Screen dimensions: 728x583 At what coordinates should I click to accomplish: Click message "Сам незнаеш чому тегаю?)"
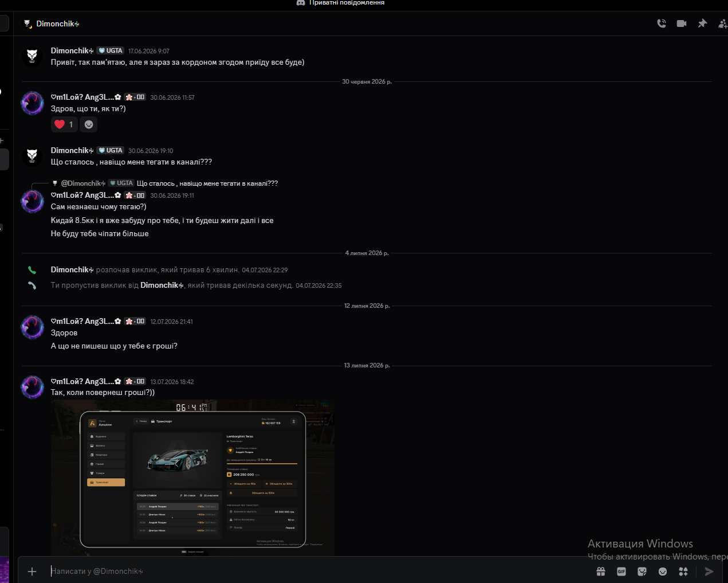tap(99, 207)
